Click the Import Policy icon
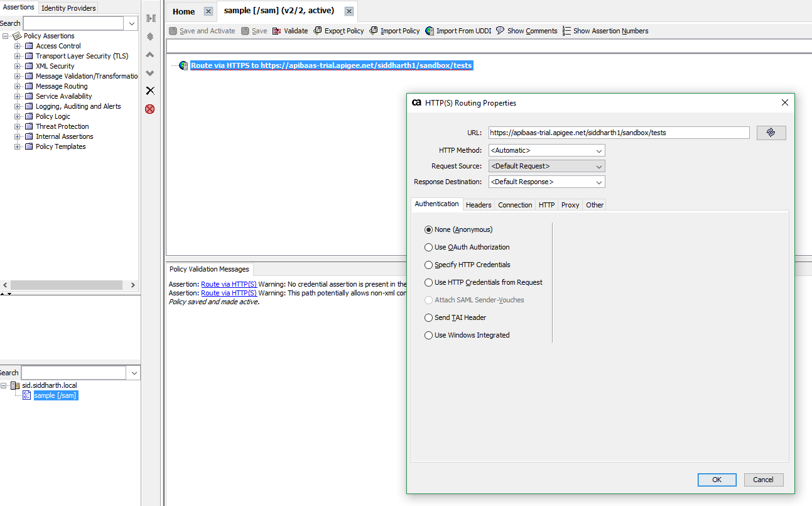 pyautogui.click(x=374, y=31)
